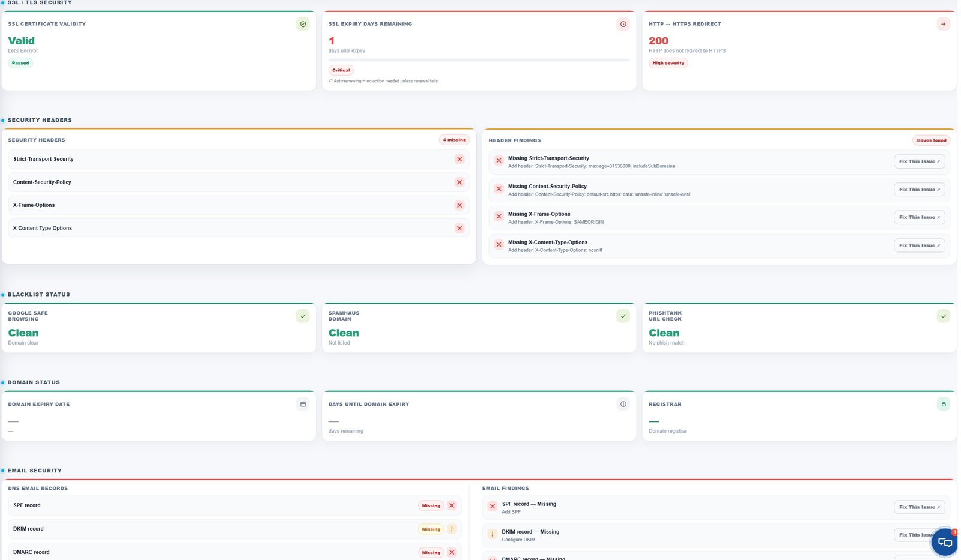Click the X icon of Missing X-Frame-Options finding
Image resolution: width=961 pixels, height=560 pixels.
(499, 217)
